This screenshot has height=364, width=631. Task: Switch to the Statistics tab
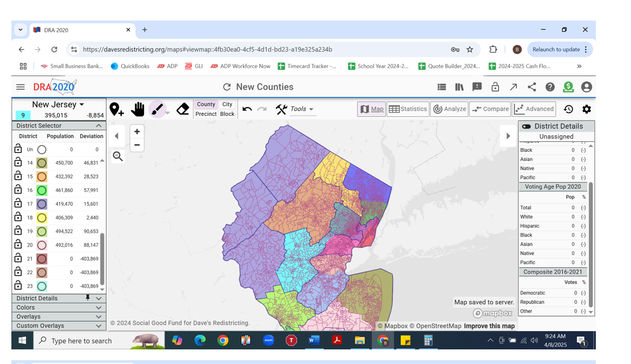point(408,109)
